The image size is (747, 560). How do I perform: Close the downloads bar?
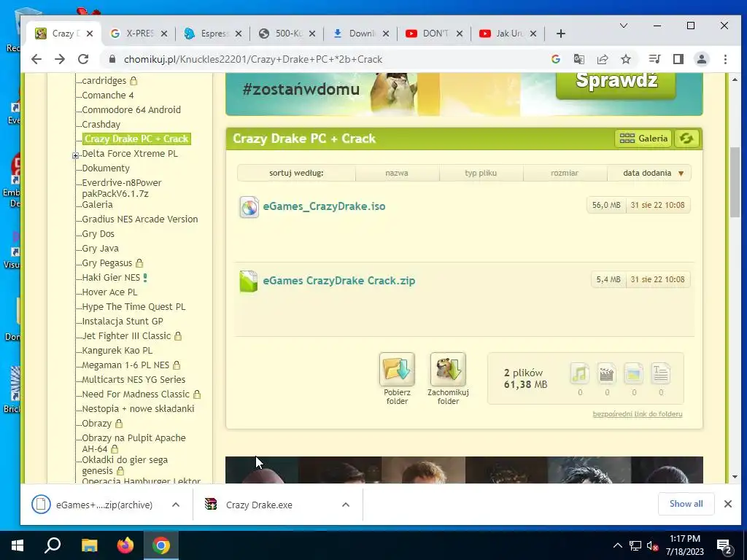[x=727, y=504]
